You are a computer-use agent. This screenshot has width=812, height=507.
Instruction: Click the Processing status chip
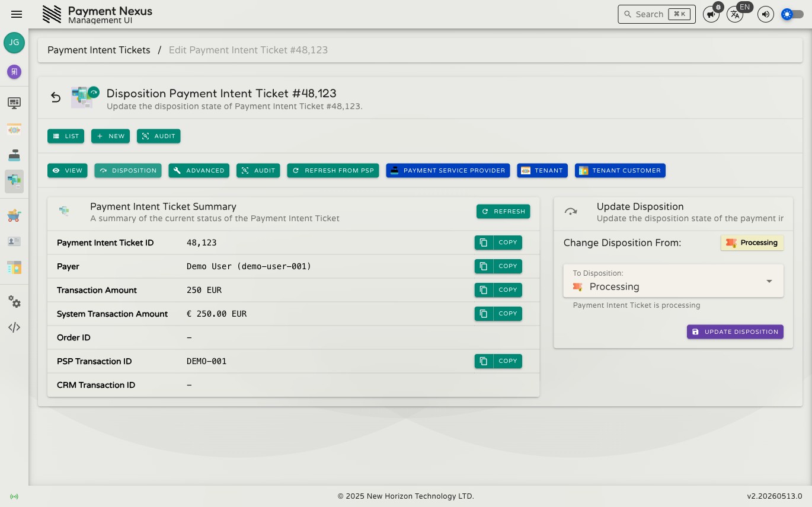[752, 243]
